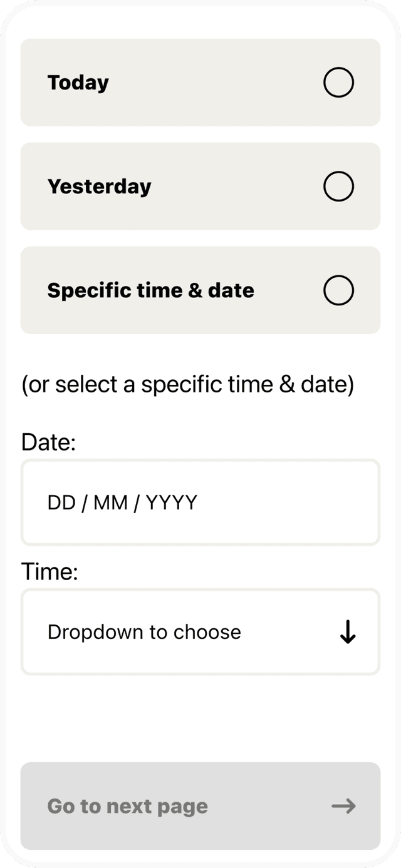Click the DD / MM / YYYY placeholder
Image resolution: width=401 pixels, height=868 pixels.
tap(122, 503)
